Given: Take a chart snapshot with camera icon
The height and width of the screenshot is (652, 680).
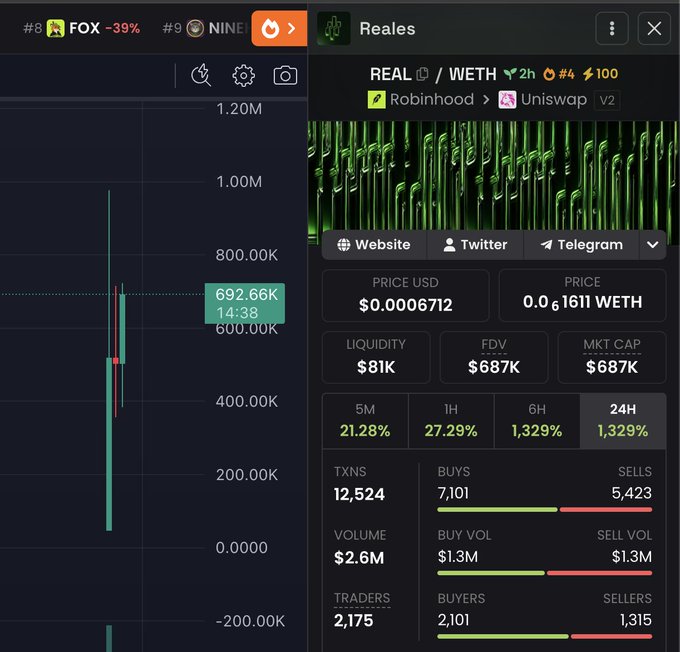Looking at the screenshot, I should 285,75.
